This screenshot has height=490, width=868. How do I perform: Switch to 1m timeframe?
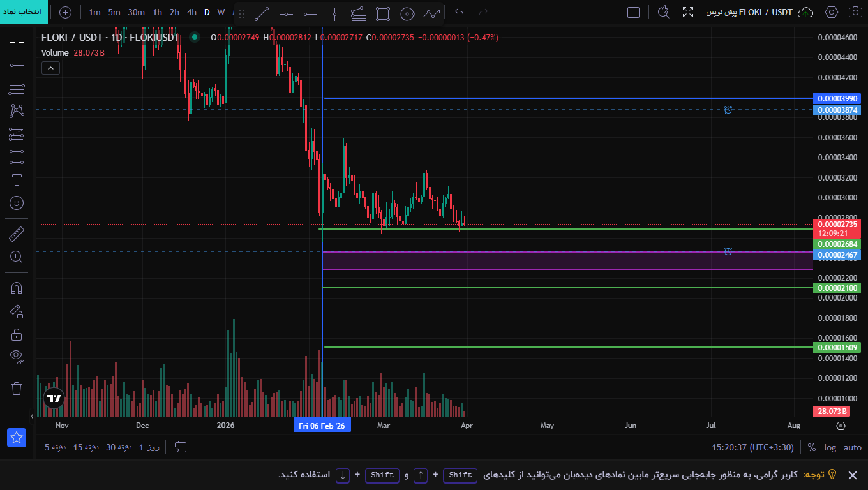[94, 12]
